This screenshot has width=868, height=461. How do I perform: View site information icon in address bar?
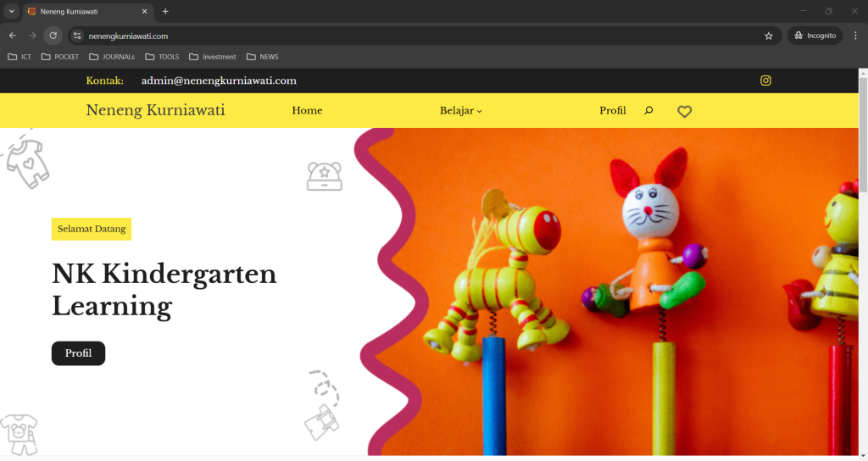click(x=77, y=36)
